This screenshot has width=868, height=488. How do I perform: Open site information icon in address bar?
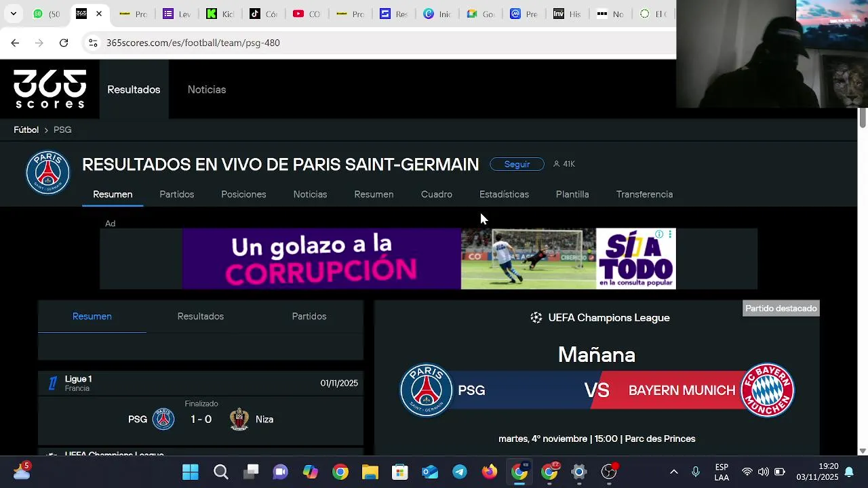pyautogui.click(x=93, y=43)
